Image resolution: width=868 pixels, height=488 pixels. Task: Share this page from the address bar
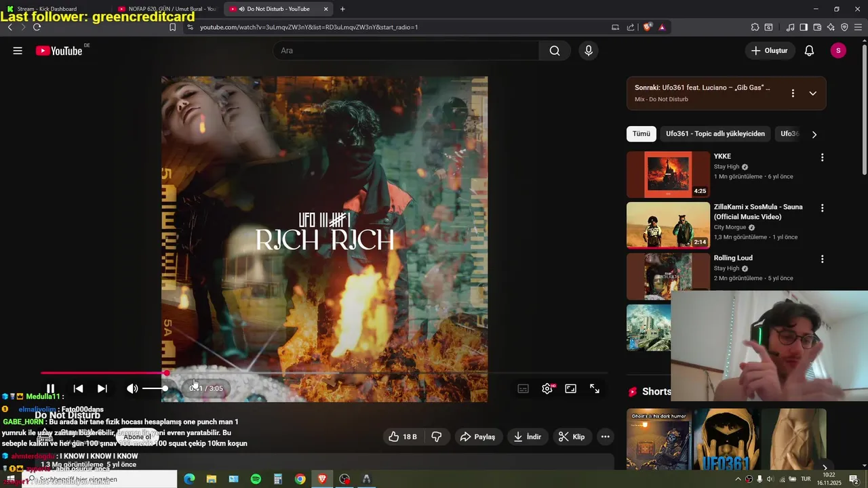631,27
